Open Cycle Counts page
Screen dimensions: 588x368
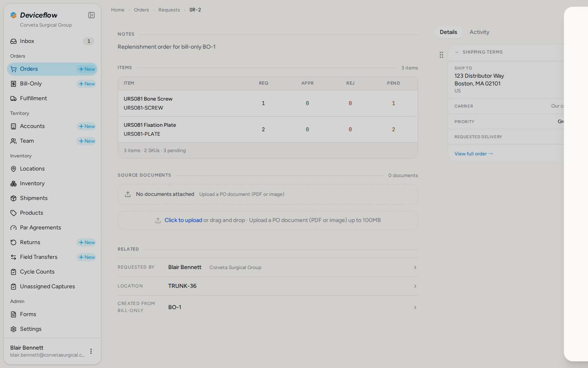coord(52,272)
